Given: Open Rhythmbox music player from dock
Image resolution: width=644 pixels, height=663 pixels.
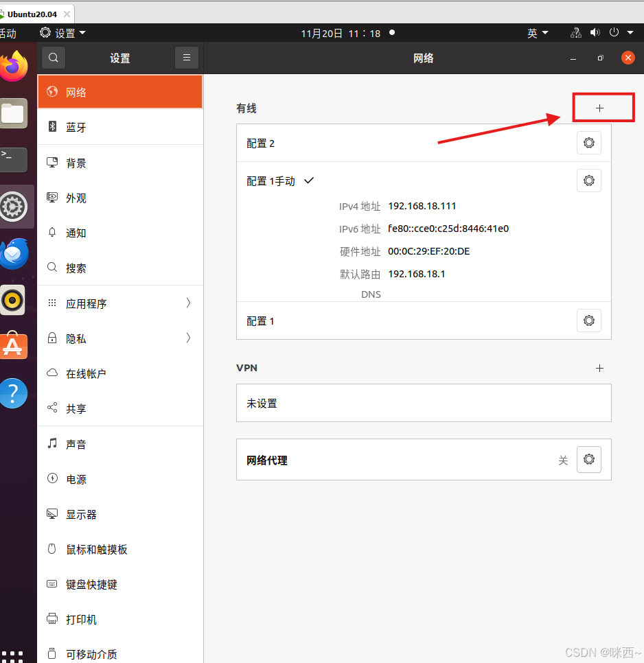Looking at the screenshot, I should point(12,300).
